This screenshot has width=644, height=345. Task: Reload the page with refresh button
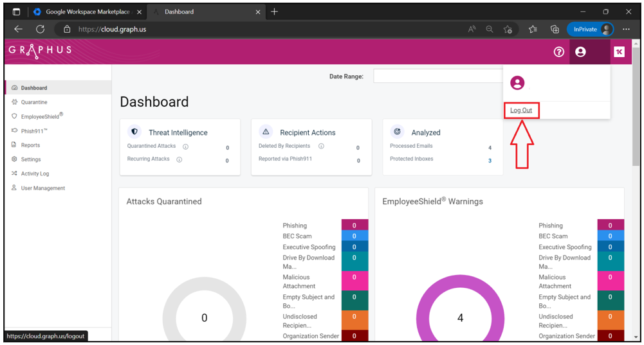pyautogui.click(x=41, y=29)
